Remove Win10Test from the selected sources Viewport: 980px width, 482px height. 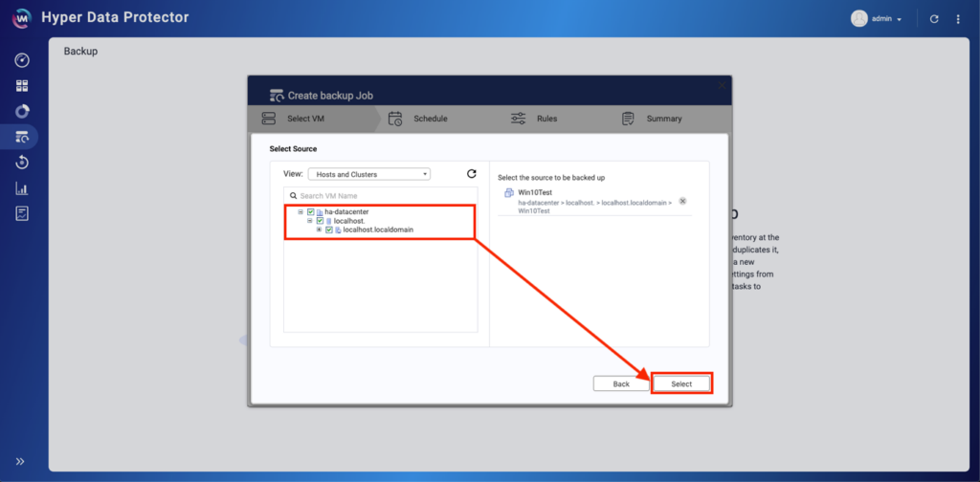(682, 201)
